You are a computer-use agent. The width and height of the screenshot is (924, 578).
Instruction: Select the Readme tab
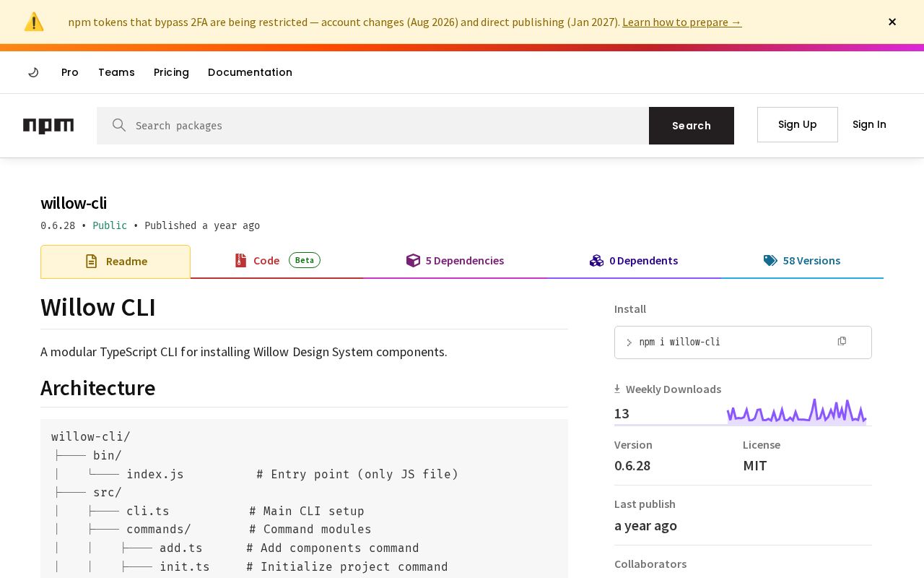coord(115,262)
